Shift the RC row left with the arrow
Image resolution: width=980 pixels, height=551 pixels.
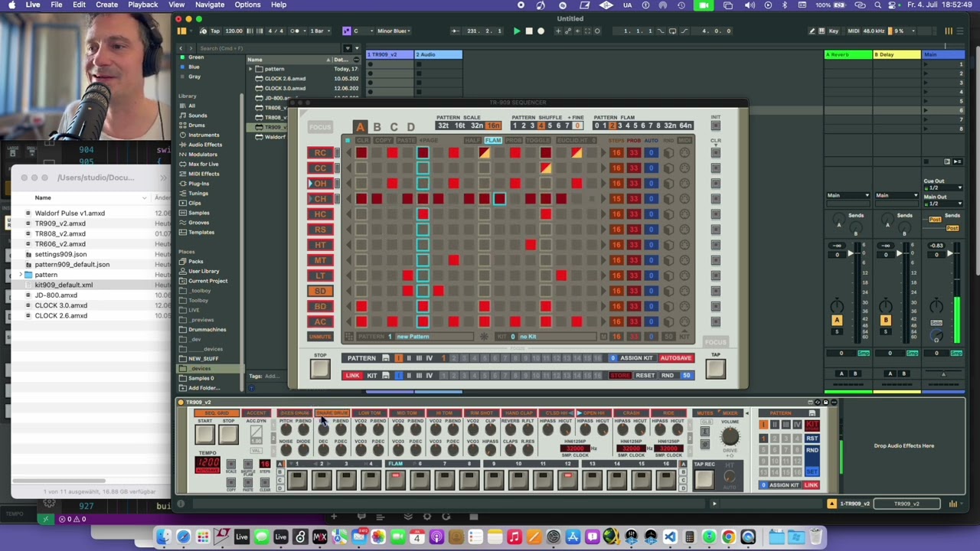pyautogui.click(x=349, y=153)
